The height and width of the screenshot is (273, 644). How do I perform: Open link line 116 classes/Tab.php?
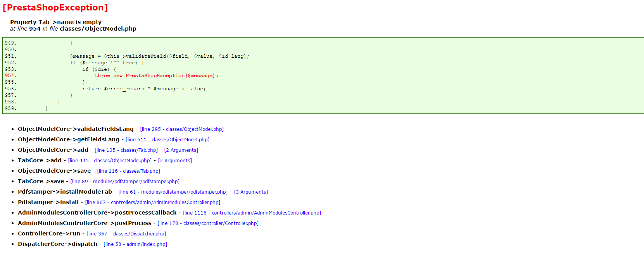pos(128,171)
